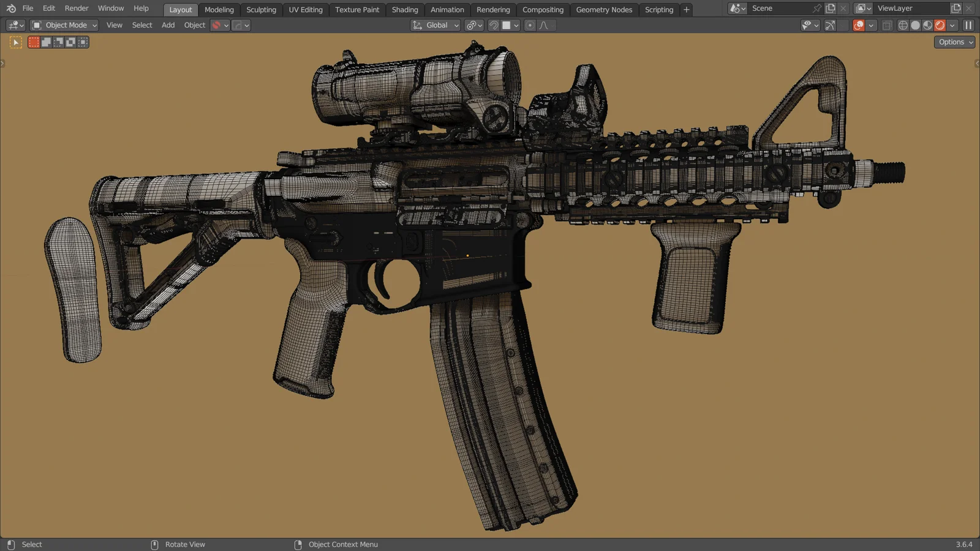
Task: Click the Blender logo icon
Action: 10,8
